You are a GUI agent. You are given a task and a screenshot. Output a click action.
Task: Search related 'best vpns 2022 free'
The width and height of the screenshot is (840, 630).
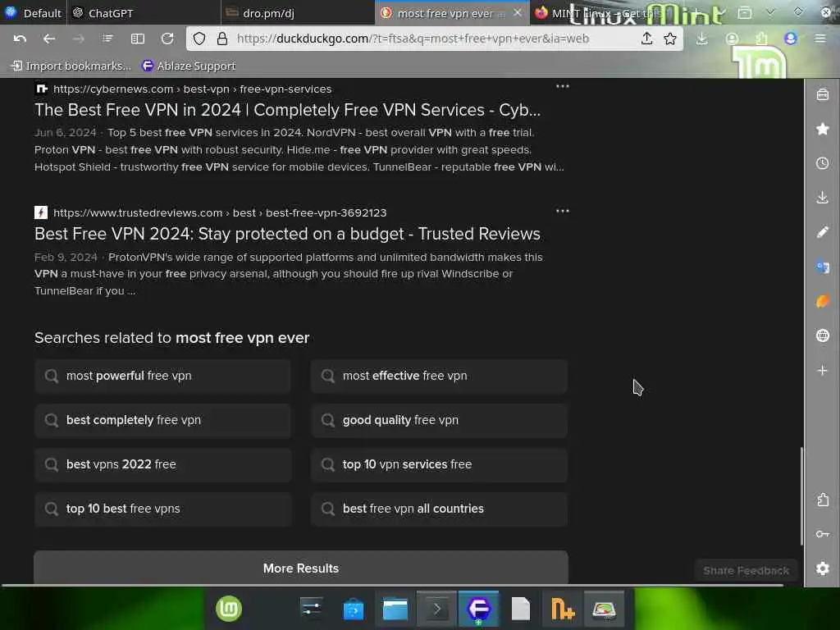163,464
